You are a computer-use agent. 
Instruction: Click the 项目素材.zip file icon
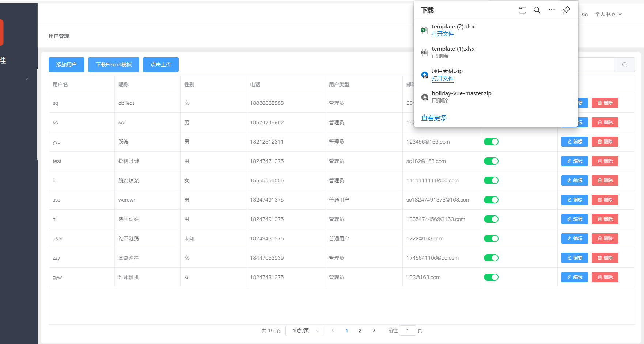click(x=424, y=75)
